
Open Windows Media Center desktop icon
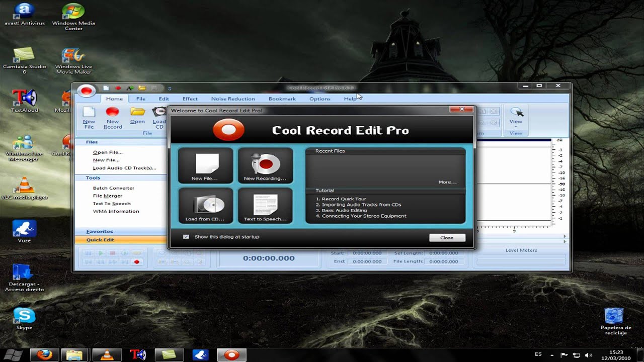[x=73, y=17]
